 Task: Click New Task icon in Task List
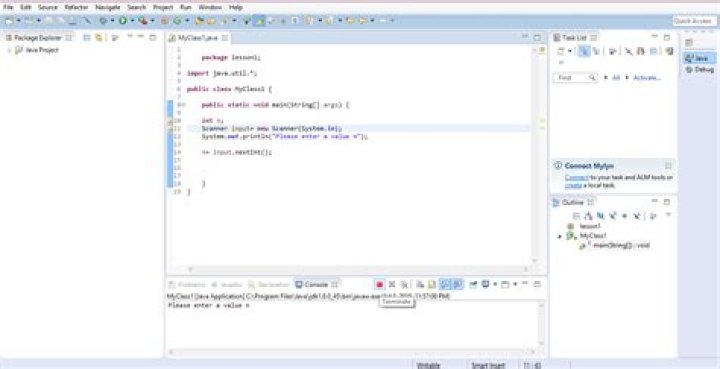tap(561, 51)
